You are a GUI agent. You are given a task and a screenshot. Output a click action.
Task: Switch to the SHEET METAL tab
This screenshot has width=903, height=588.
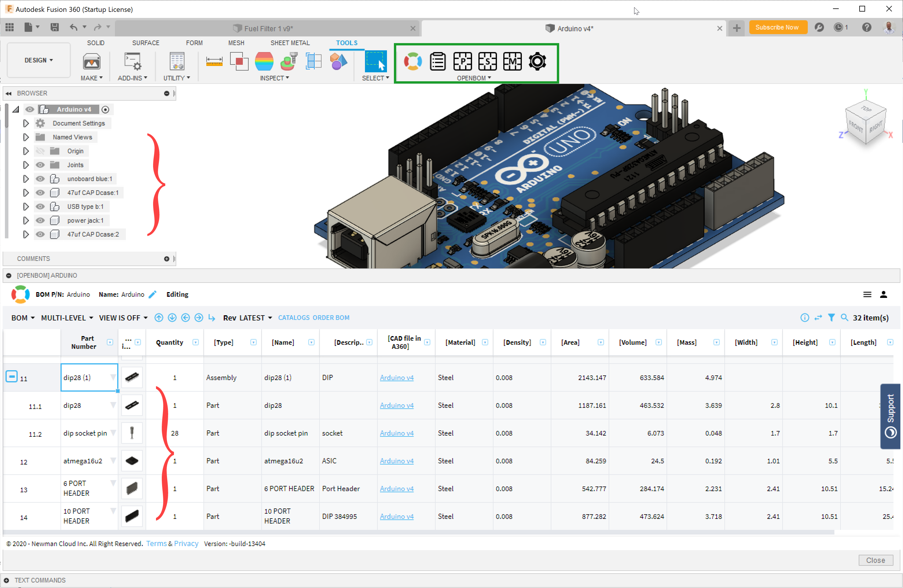[x=290, y=43]
